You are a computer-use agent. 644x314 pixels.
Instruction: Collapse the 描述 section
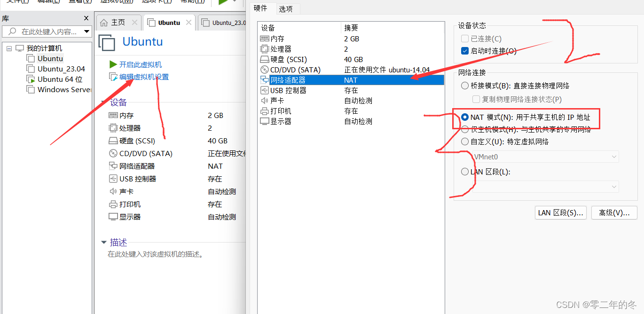pyautogui.click(x=104, y=242)
